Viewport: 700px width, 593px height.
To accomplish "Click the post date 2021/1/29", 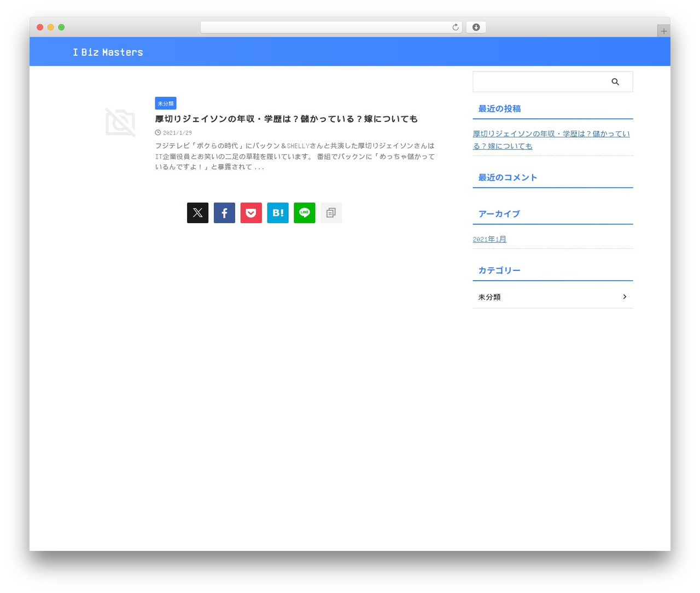I will click(177, 132).
